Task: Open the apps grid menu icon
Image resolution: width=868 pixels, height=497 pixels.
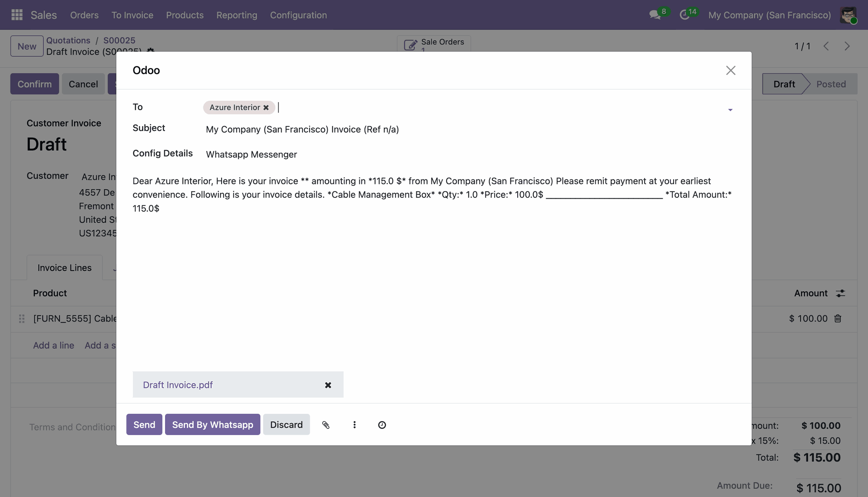Action: tap(17, 15)
